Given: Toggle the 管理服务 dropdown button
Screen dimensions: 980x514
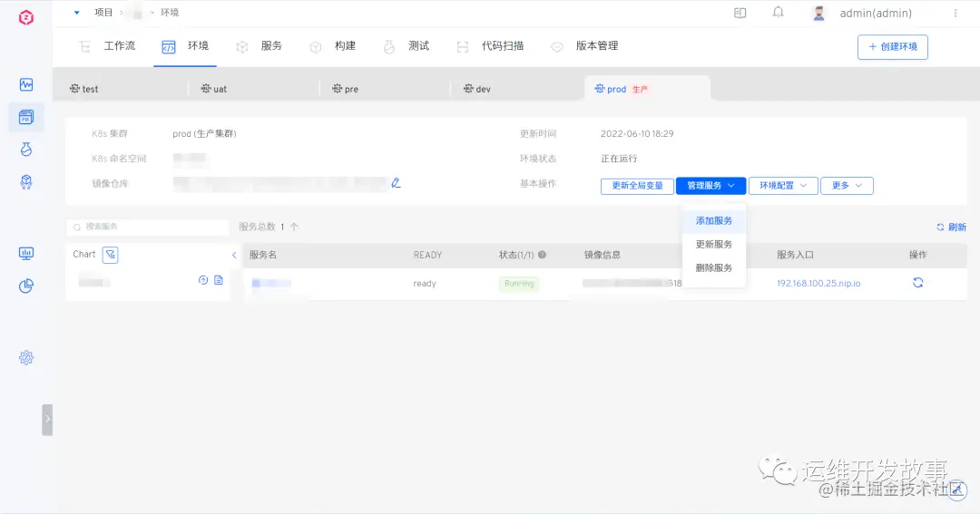Looking at the screenshot, I should 710,186.
